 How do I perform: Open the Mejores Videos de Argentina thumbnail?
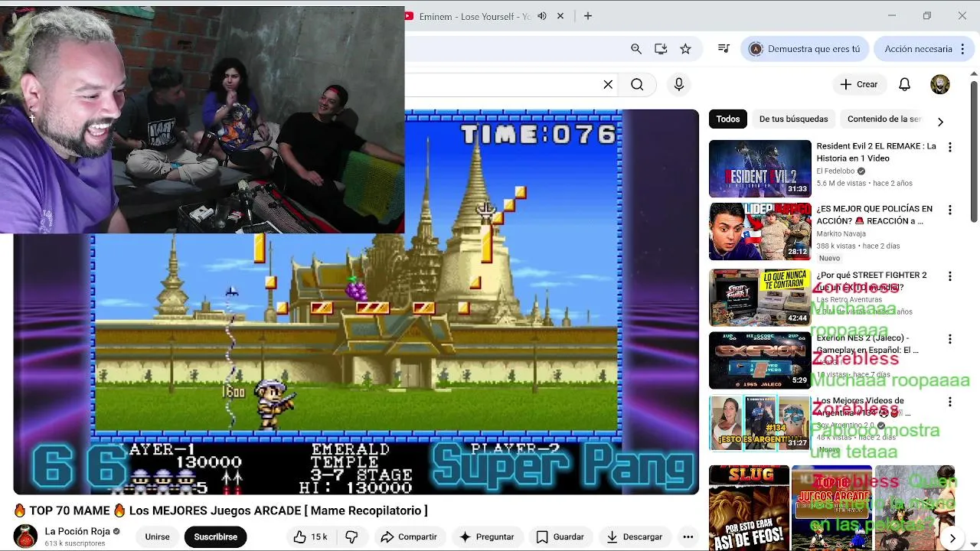(x=759, y=422)
